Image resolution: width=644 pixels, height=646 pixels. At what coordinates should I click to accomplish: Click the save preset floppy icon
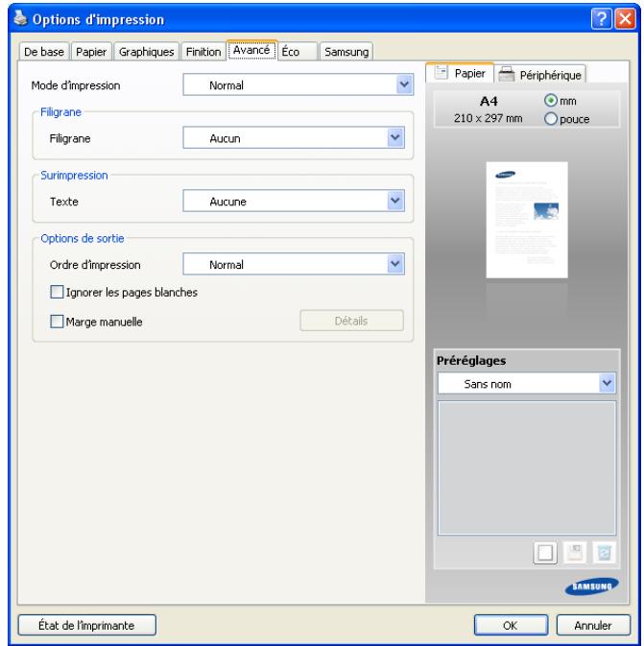pos(575,553)
